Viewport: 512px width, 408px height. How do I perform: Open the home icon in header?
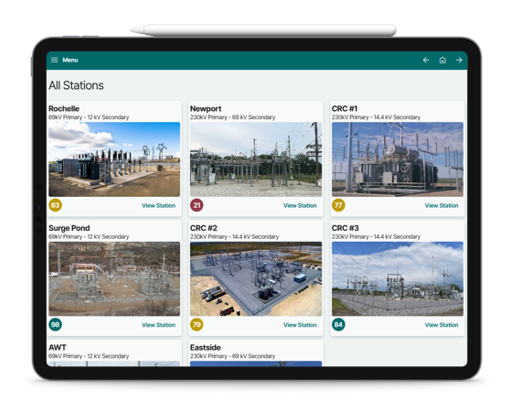442,60
